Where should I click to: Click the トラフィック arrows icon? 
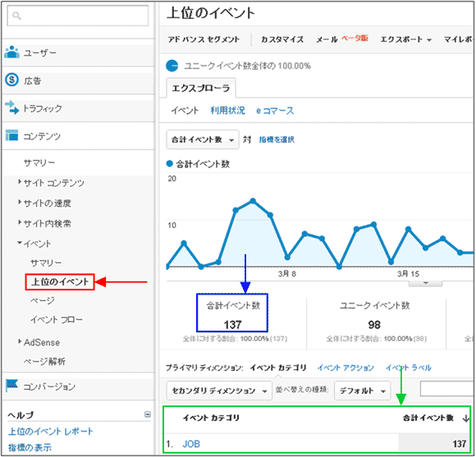pyautogui.click(x=11, y=107)
